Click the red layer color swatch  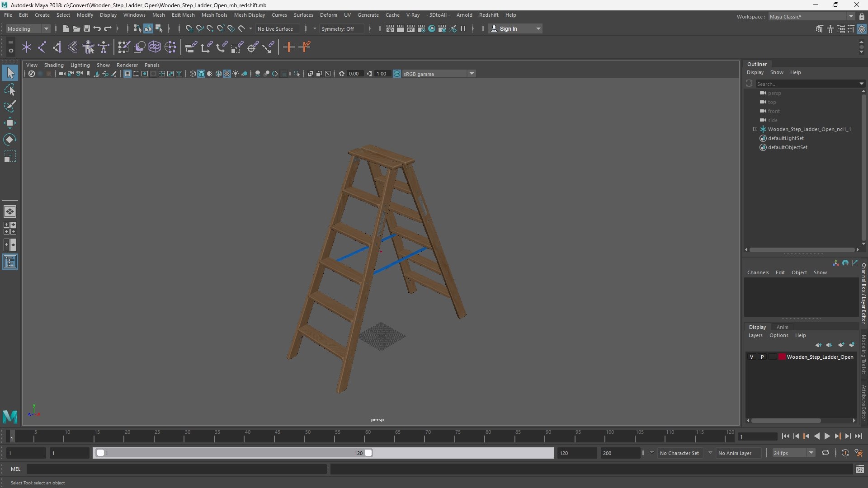[782, 357]
